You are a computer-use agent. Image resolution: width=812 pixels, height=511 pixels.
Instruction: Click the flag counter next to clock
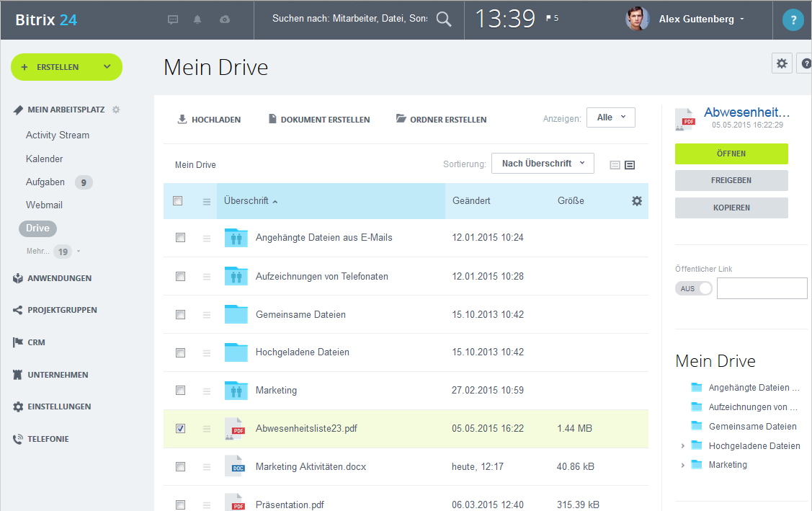pos(552,18)
